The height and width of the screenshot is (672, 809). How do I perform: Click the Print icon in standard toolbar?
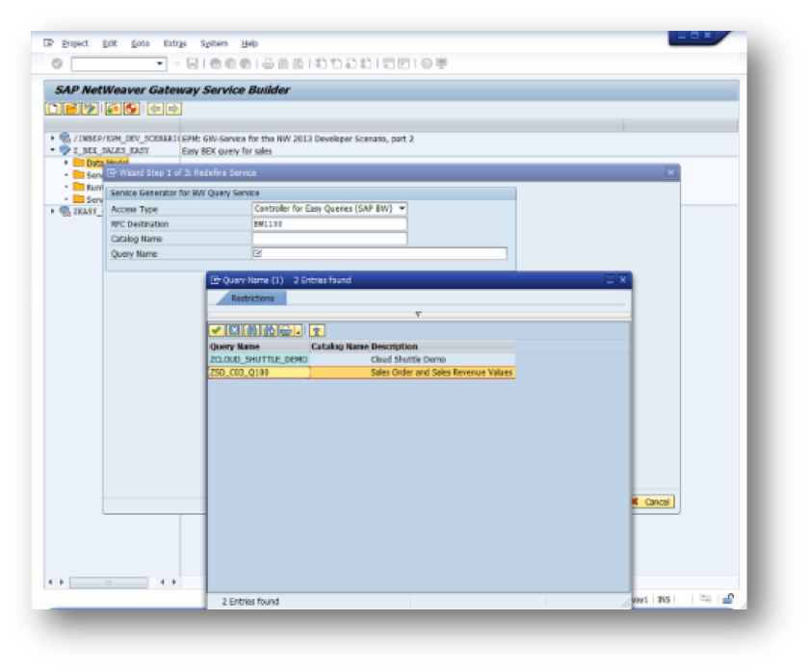269,64
